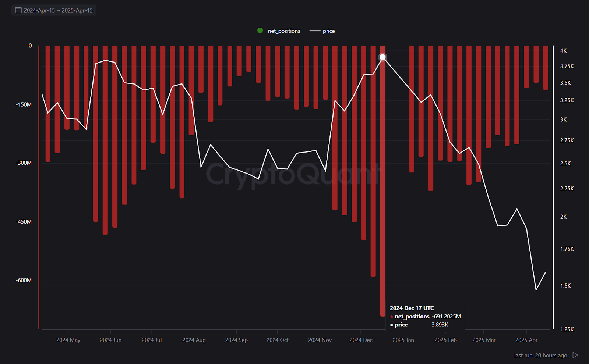The image size is (589, 364).
Task: Click the 2024 Jun axis label
Action: (x=110, y=340)
